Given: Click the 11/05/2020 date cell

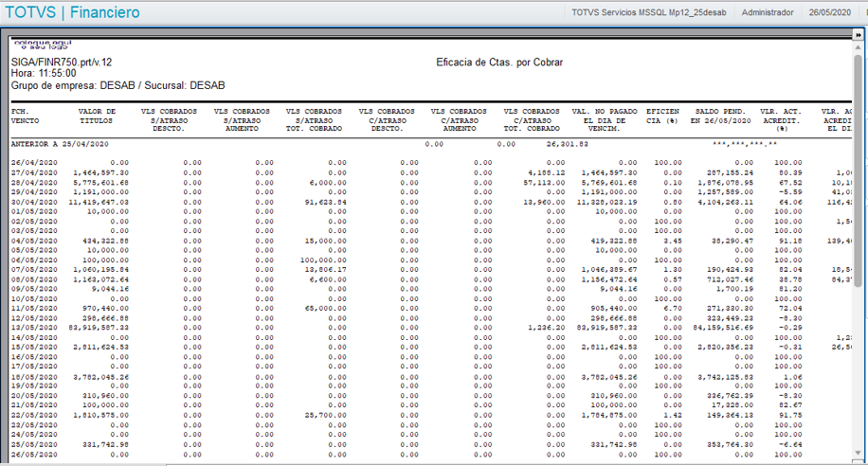Looking at the screenshot, I should tap(34, 308).
